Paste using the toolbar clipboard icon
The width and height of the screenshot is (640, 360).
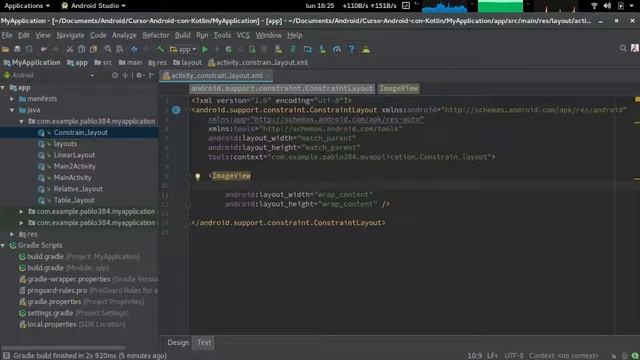pyautogui.click(x=93, y=49)
